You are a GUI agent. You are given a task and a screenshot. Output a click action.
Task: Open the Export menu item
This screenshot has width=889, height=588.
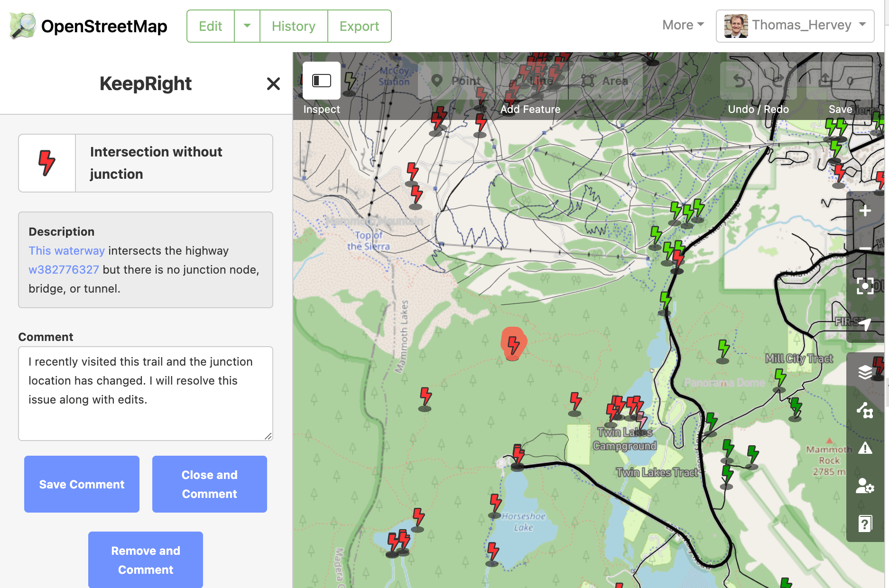(x=359, y=26)
